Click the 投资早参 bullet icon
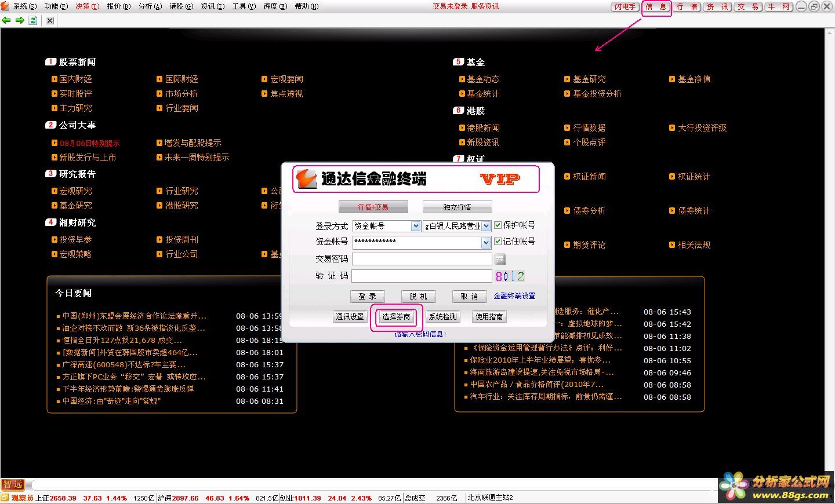Image resolution: width=835 pixels, height=504 pixels. (x=55, y=239)
